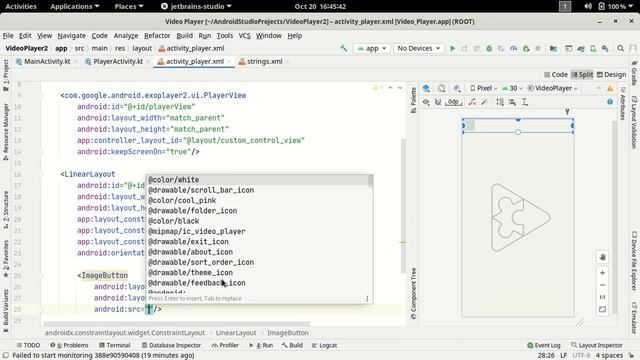Click the default margins 0dp button

click(453, 102)
